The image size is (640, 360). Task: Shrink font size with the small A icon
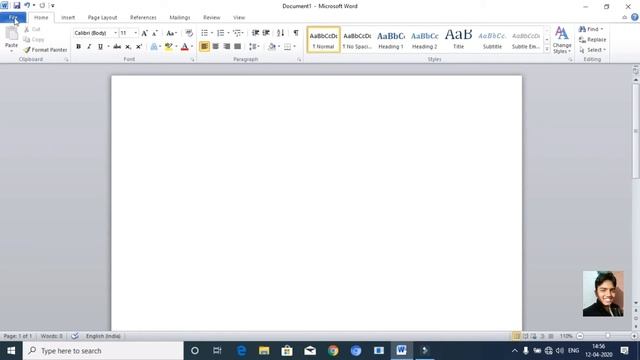tap(155, 33)
